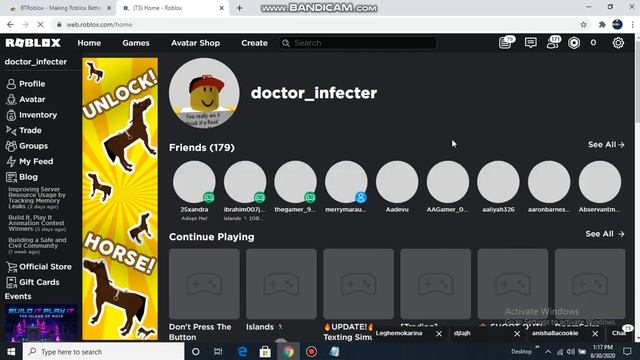The height and width of the screenshot is (360, 640).
Task: Click the browser back arrow
Action: tap(10, 24)
